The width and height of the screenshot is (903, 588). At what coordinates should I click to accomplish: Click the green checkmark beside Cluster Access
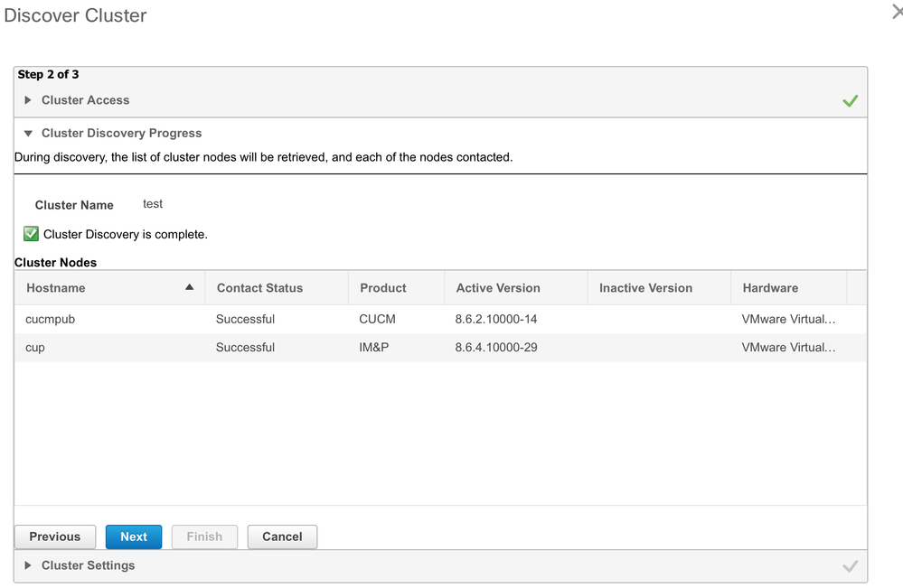click(850, 100)
